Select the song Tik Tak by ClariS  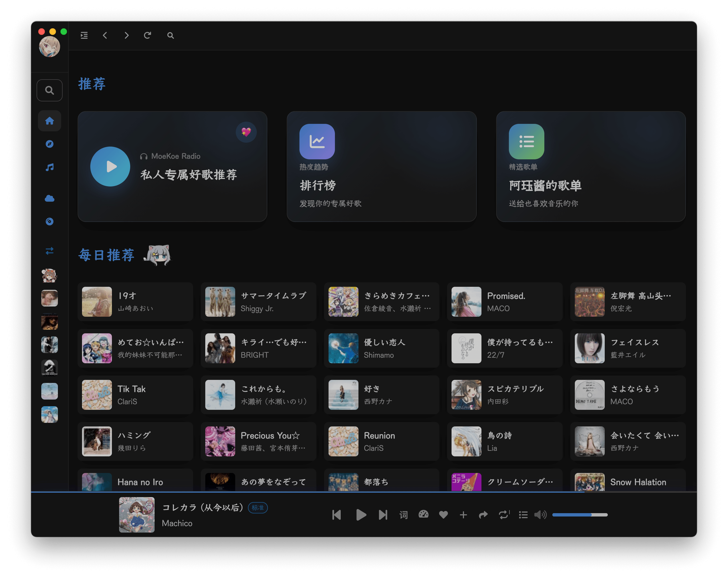tap(135, 395)
